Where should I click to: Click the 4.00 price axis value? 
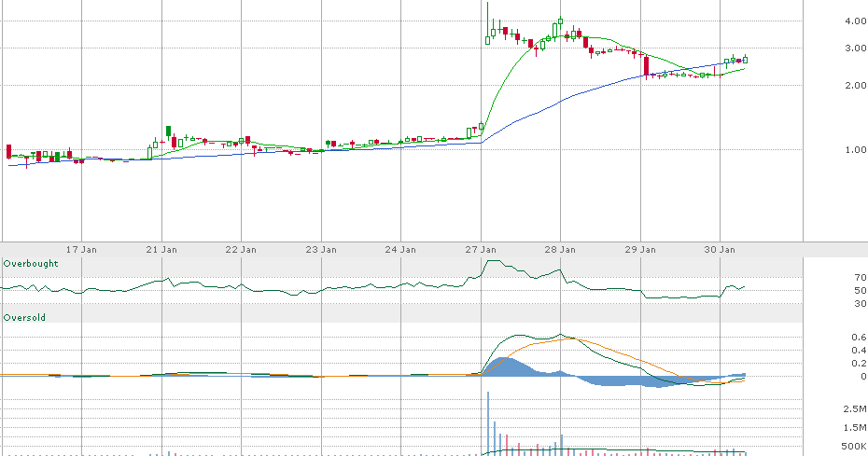coord(856,21)
